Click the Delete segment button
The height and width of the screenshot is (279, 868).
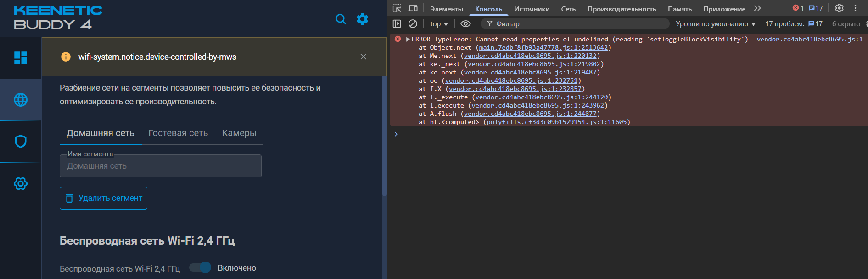click(x=103, y=198)
